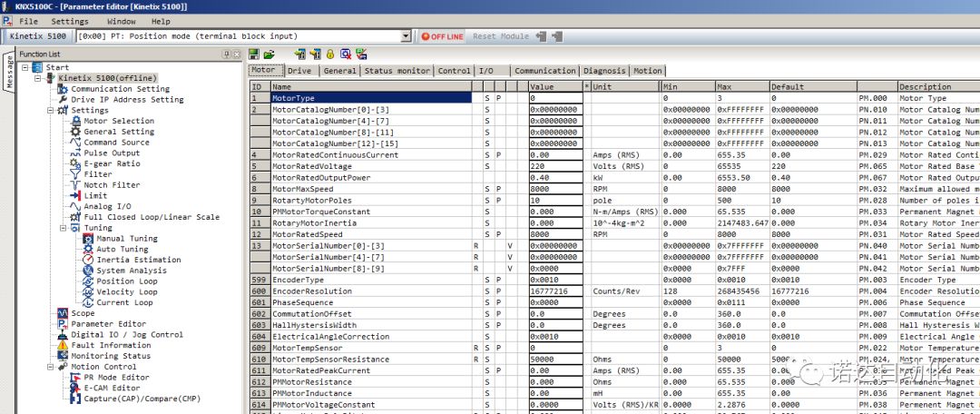Open the Help menu

pyautogui.click(x=161, y=21)
